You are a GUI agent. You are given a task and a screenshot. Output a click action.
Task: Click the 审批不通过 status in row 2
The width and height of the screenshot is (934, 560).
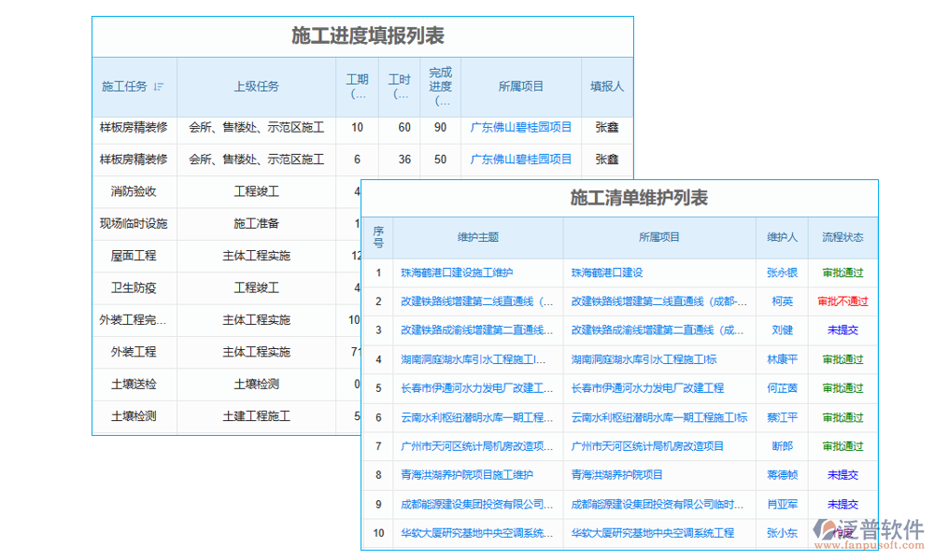842,301
